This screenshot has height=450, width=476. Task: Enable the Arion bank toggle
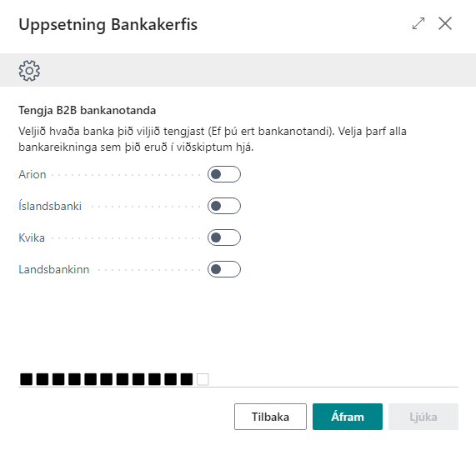point(224,174)
